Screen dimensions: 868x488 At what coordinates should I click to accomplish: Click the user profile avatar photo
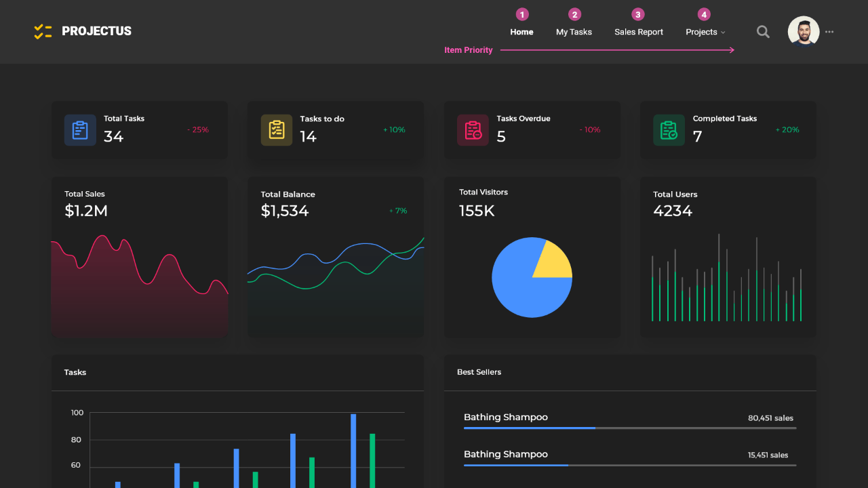pyautogui.click(x=804, y=31)
